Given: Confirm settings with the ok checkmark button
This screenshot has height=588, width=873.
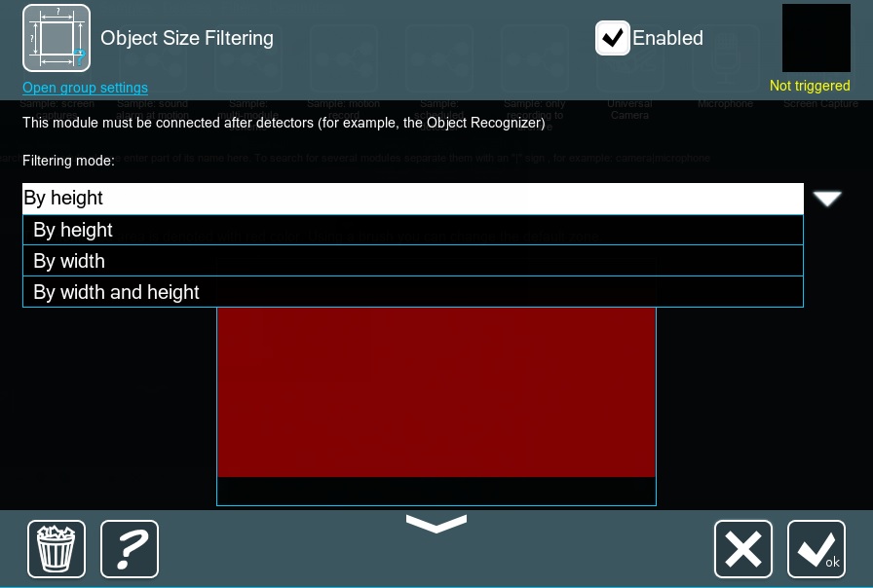Looking at the screenshot, I should click(x=816, y=549).
